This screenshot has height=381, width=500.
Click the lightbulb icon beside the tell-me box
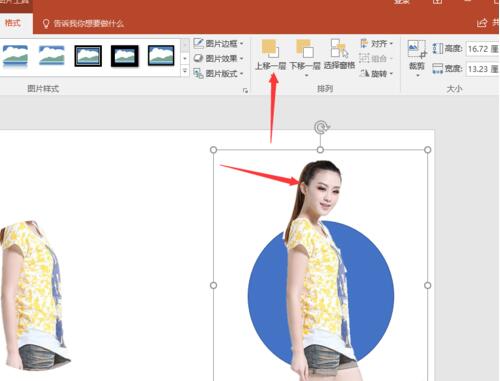coord(46,24)
